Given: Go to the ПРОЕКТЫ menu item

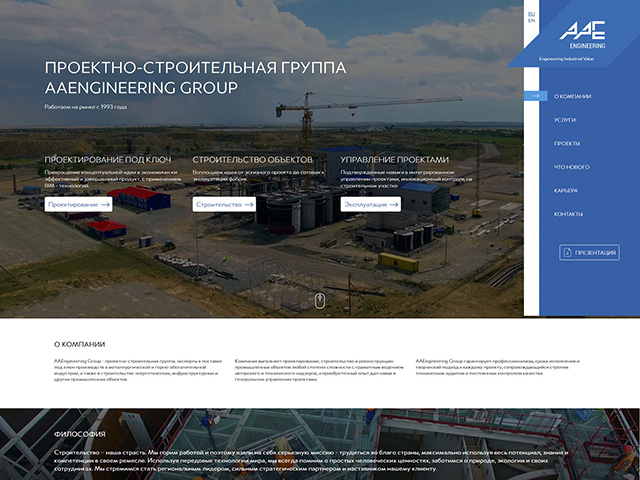Looking at the screenshot, I should (x=567, y=144).
